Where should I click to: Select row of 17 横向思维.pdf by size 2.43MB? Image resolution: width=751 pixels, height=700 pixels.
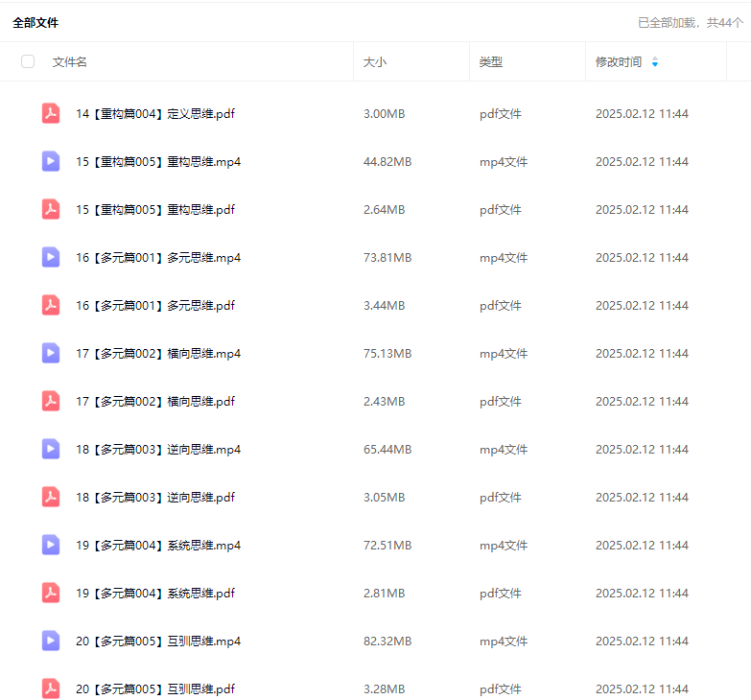384,401
